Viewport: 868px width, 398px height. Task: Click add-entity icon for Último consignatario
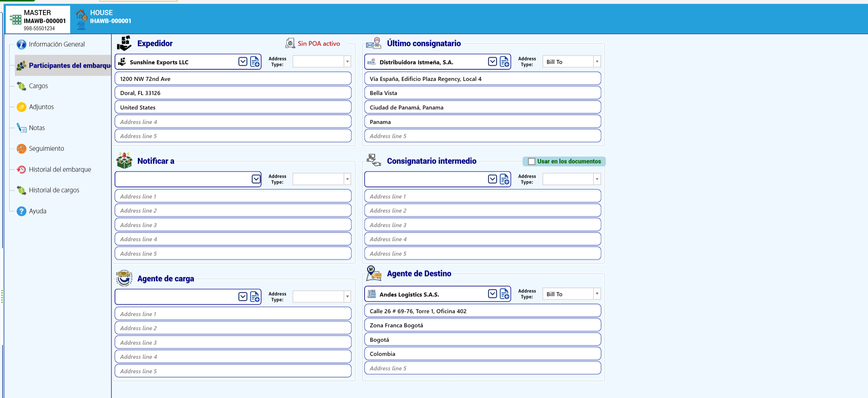(505, 62)
